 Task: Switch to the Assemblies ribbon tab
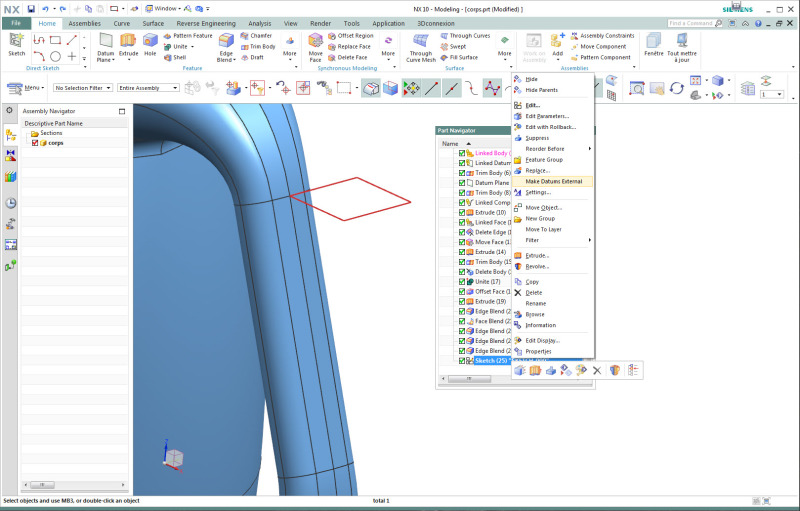[84, 23]
